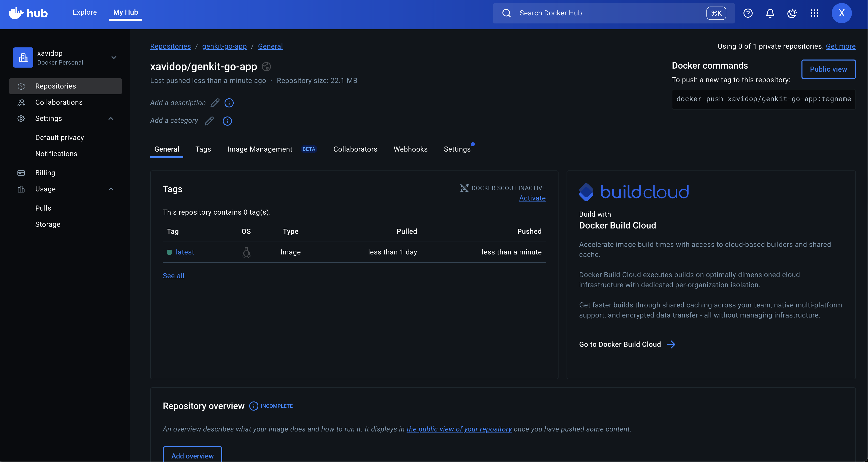Open Pulls usage item

pos(43,208)
